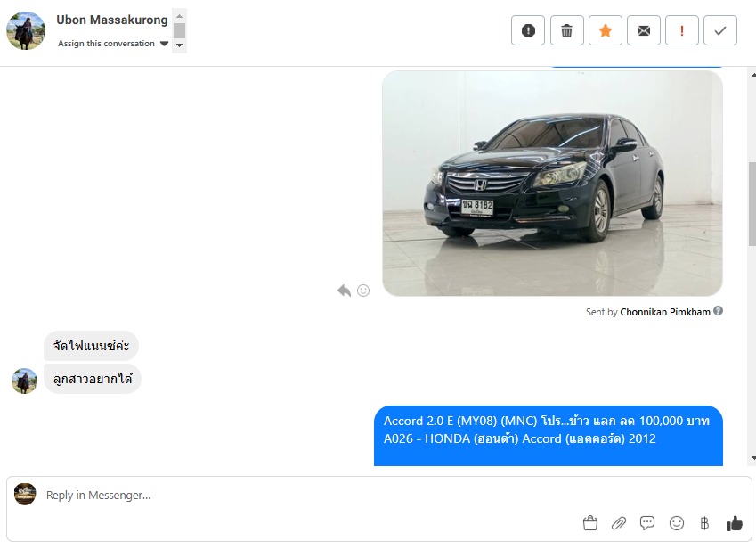
Task: Toggle the orange star follow-up icon
Action: [x=606, y=30]
